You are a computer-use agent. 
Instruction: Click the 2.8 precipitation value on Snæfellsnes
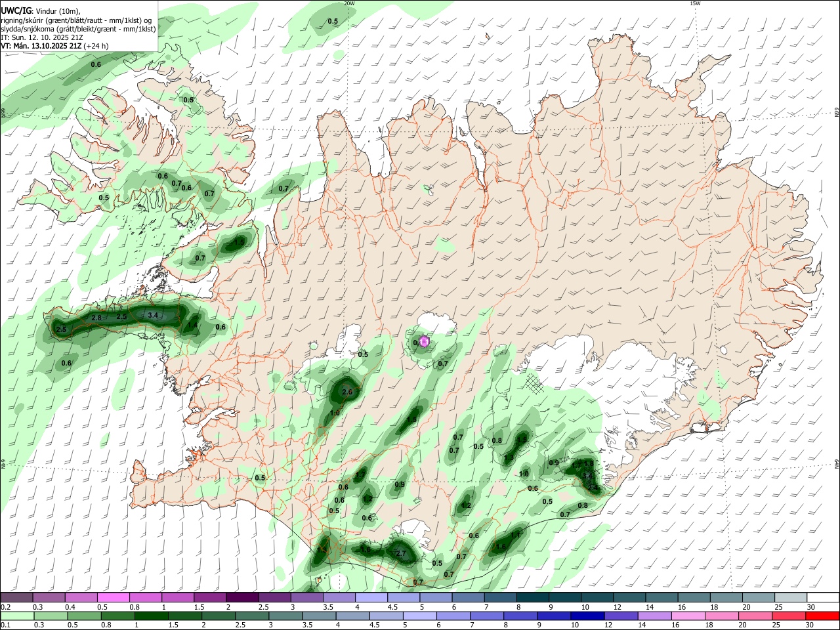[96, 318]
